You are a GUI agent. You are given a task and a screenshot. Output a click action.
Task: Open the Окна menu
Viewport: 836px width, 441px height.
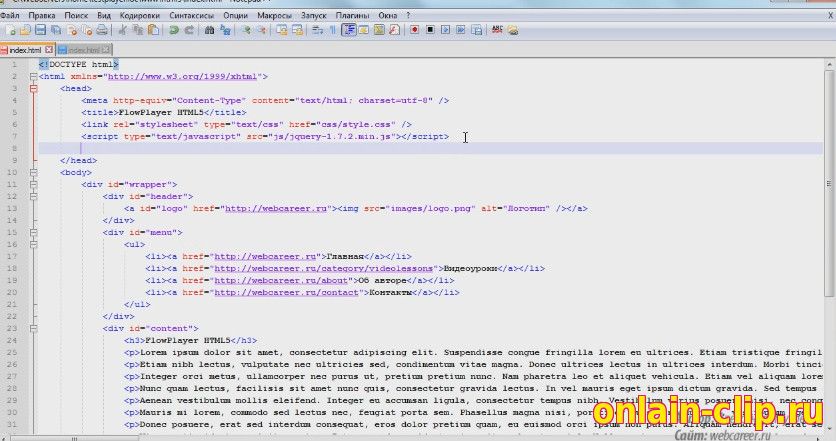tap(388, 15)
